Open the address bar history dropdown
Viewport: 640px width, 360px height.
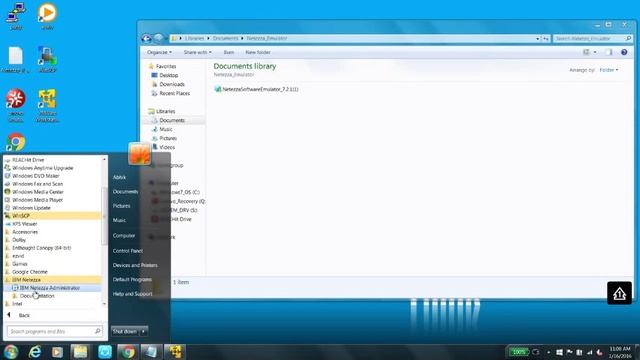pyautogui.click(x=537, y=38)
